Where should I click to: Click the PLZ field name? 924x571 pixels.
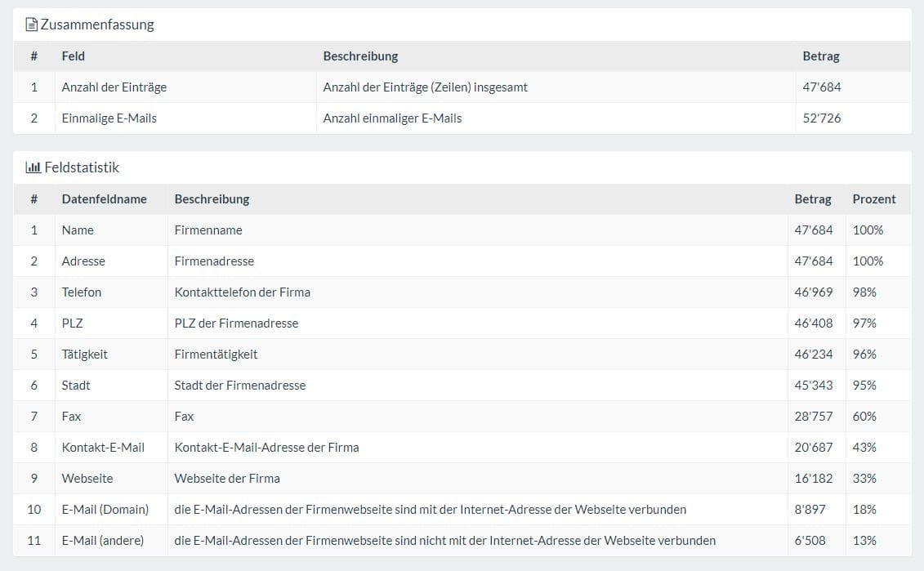click(x=73, y=323)
